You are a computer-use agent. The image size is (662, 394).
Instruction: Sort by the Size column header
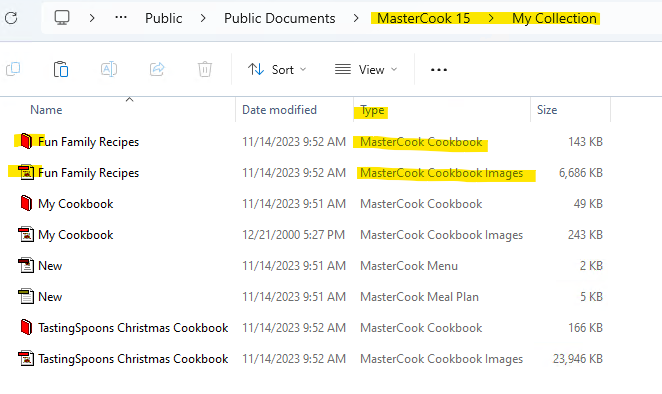[x=547, y=110]
